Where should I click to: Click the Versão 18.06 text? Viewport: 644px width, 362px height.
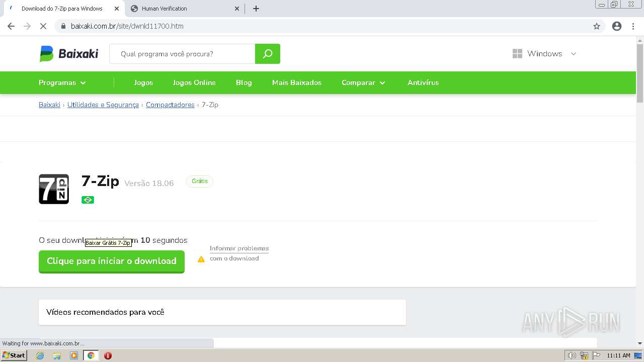point(149,183)
